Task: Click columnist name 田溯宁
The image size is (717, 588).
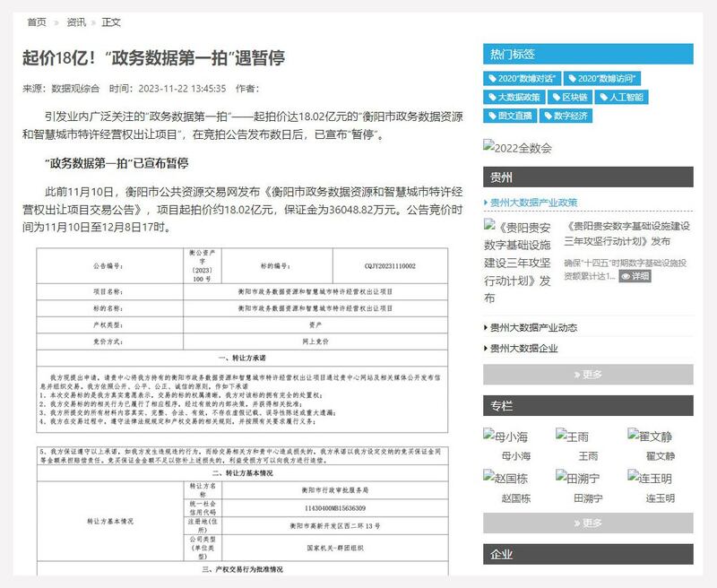Action: 587,498
